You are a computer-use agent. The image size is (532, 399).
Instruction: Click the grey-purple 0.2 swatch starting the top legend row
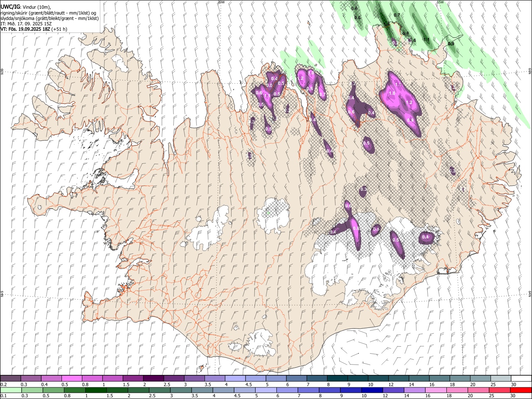pyautogui.click(x=11, y=378)
